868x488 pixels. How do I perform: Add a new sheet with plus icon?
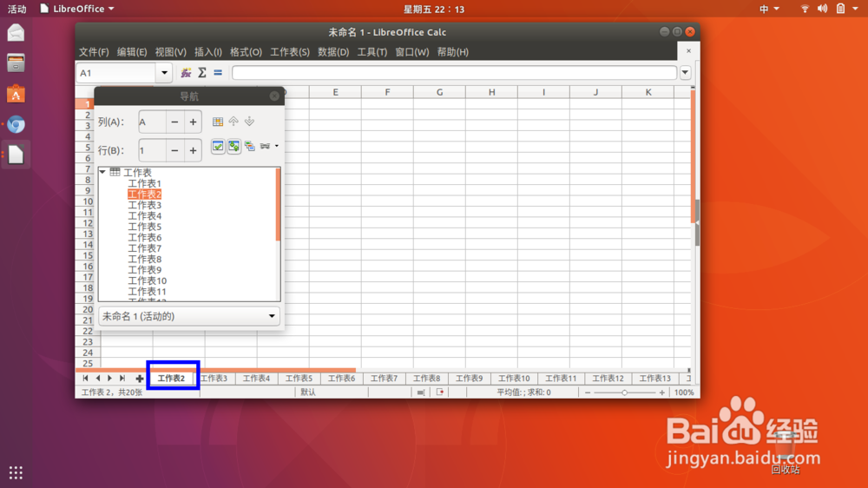pyautogui.click(x=140, y=379)
